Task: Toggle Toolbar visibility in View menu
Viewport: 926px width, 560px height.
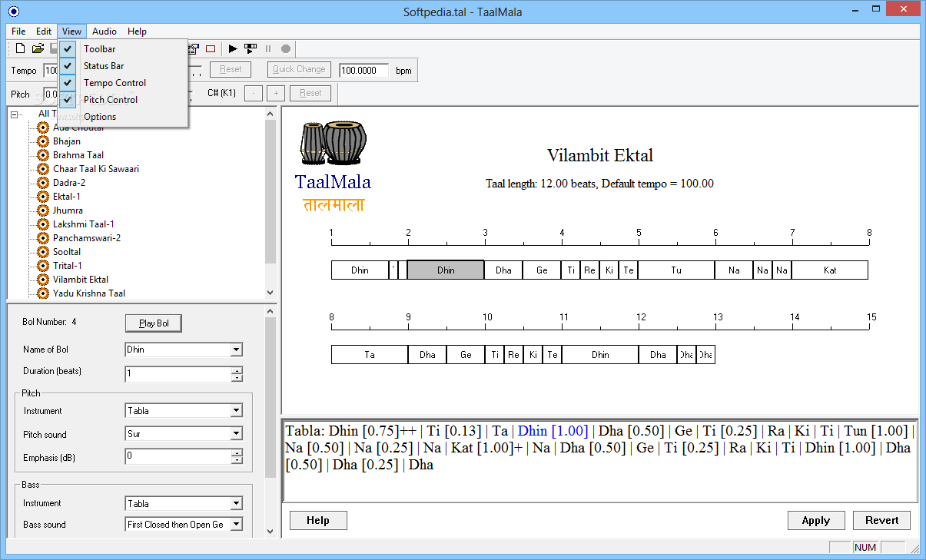Action: 123,49
